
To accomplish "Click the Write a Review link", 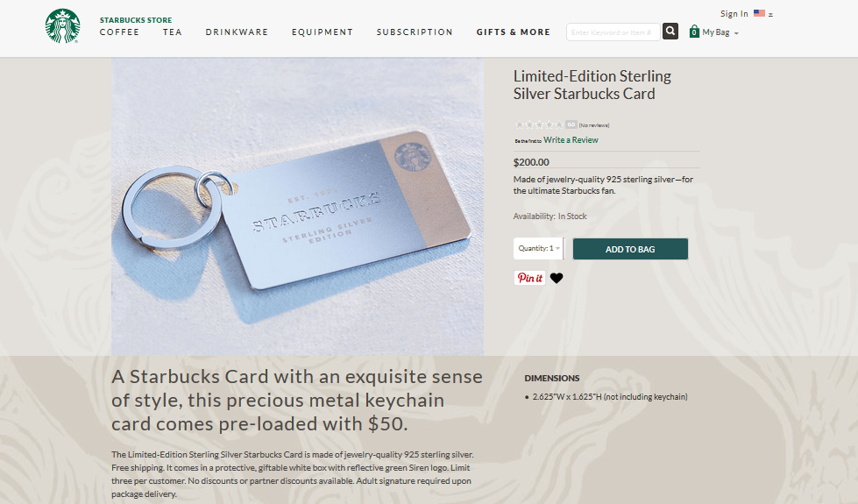I will point(571,140).
